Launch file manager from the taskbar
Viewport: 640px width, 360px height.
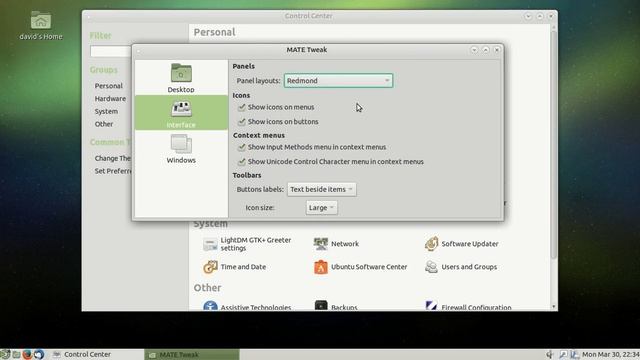(16, 354)
